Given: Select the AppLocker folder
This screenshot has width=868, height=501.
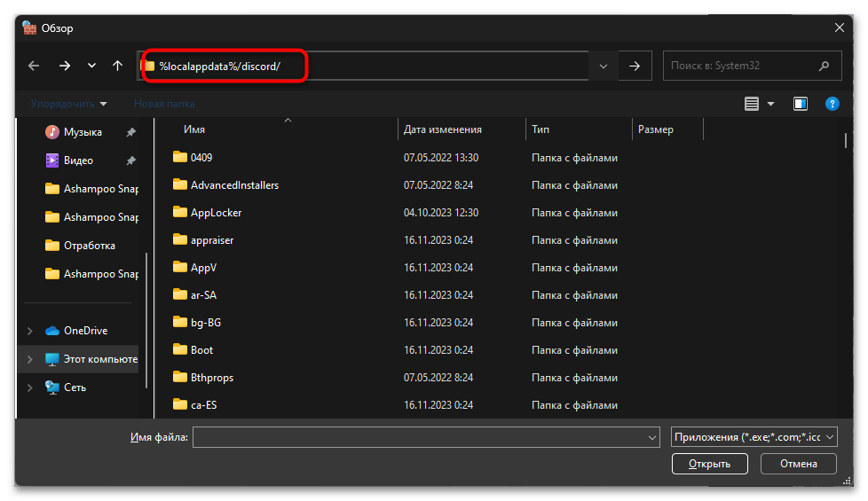Looking at the screenshot, I should [x=216, y=213].
